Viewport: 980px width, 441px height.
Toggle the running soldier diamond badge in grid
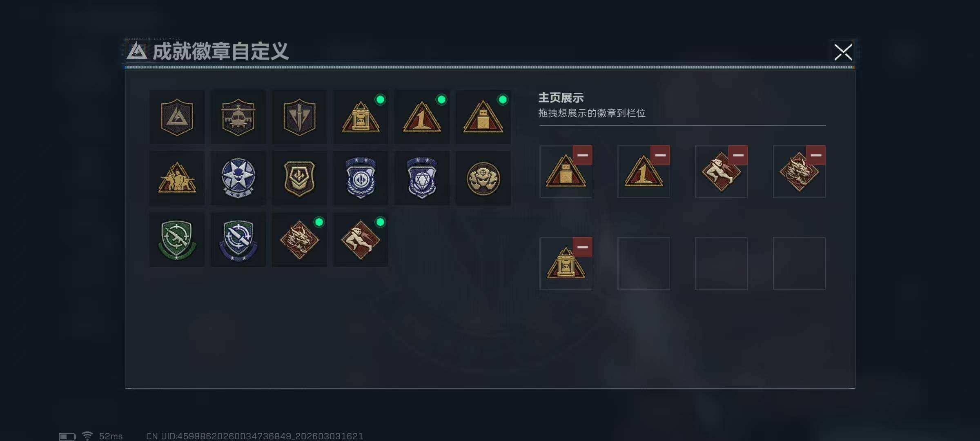click(361, 240)
